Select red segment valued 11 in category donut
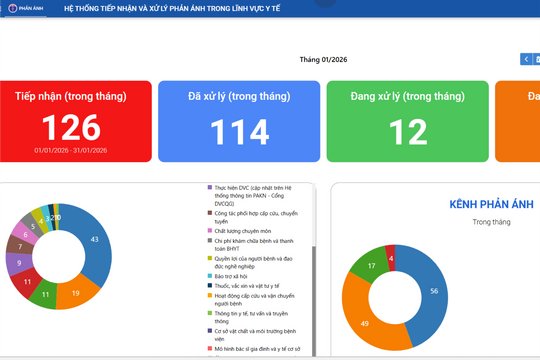 click(x=27, y=282)
